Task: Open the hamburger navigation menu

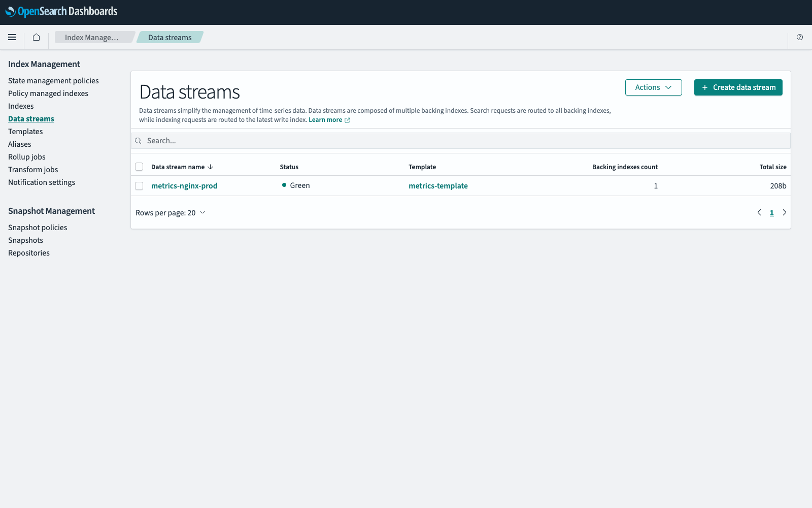Action: [x=12, y=37]
